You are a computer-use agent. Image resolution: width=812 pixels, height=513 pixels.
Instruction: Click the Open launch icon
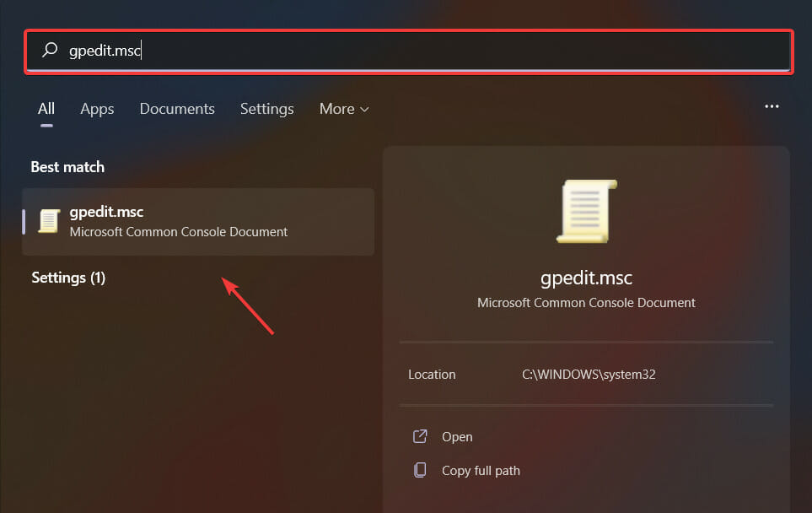pos(419,436)
